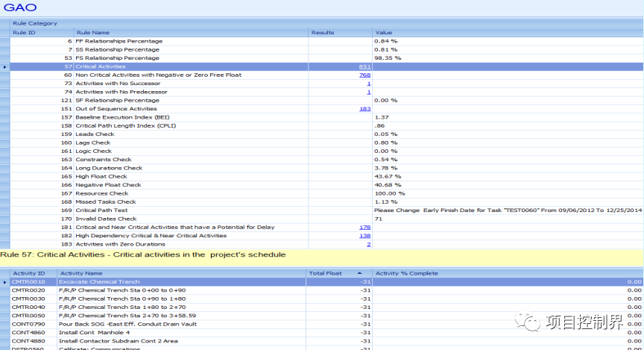
Task: Select the SF Relationship Percentage rule row
Action: 327,100
